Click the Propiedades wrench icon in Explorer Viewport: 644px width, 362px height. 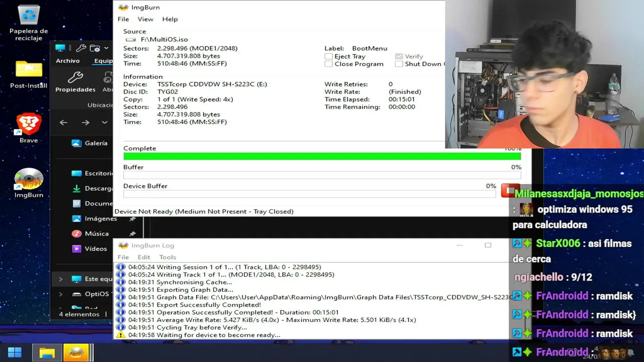pos(75,77)
